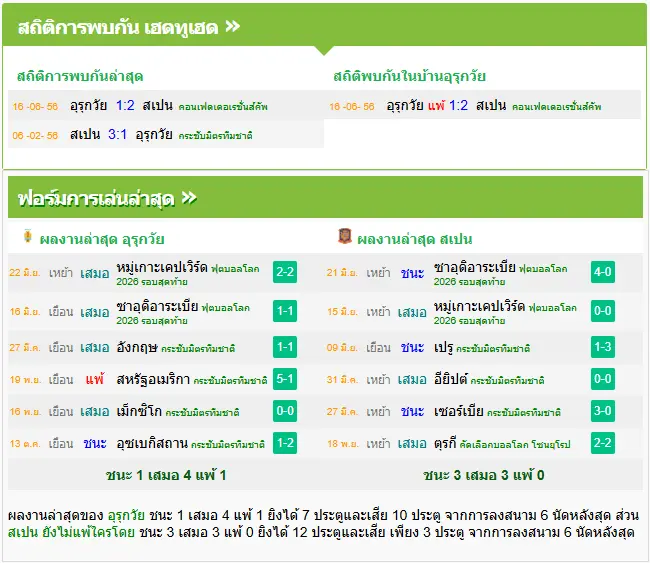
Task: Click the 1-1 score badge in the อังกฤษ row
Action: click(285, 347)
